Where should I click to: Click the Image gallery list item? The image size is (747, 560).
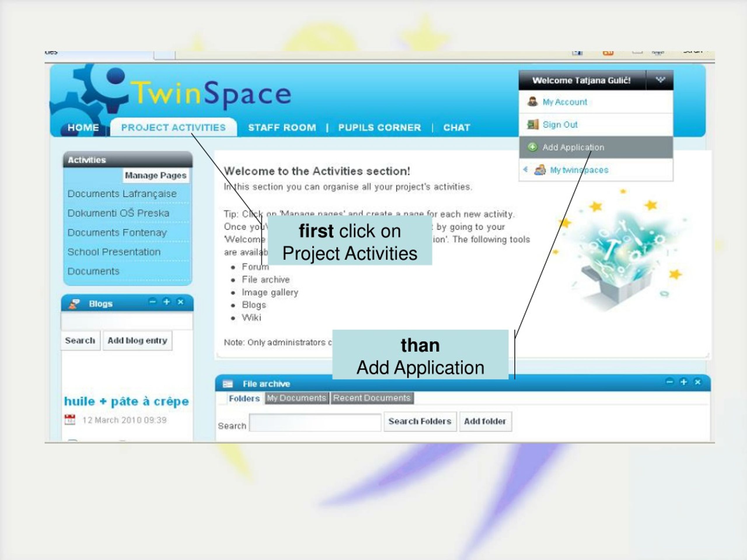point(270,292)
